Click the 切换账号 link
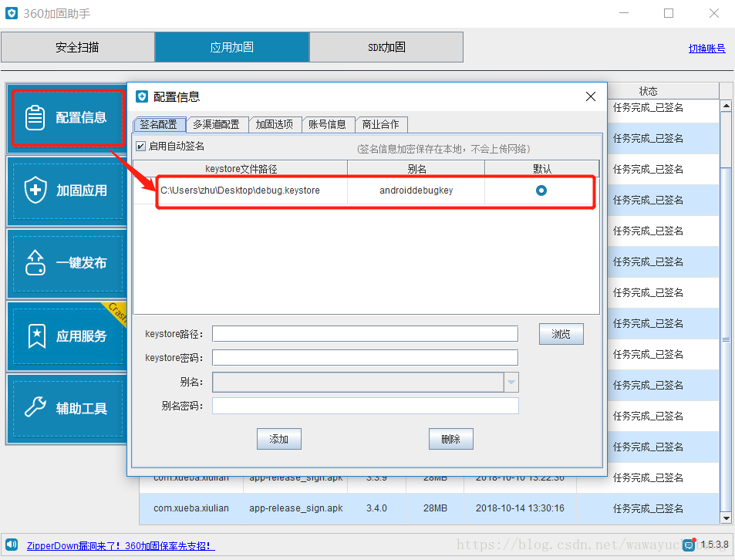 coord(707,49)
